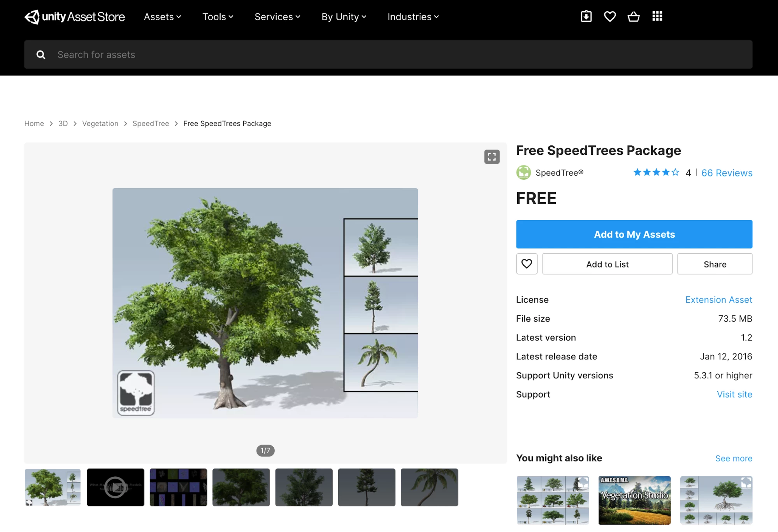
Task: Open favorites heart icon in header
Action: tap(610, 16)
